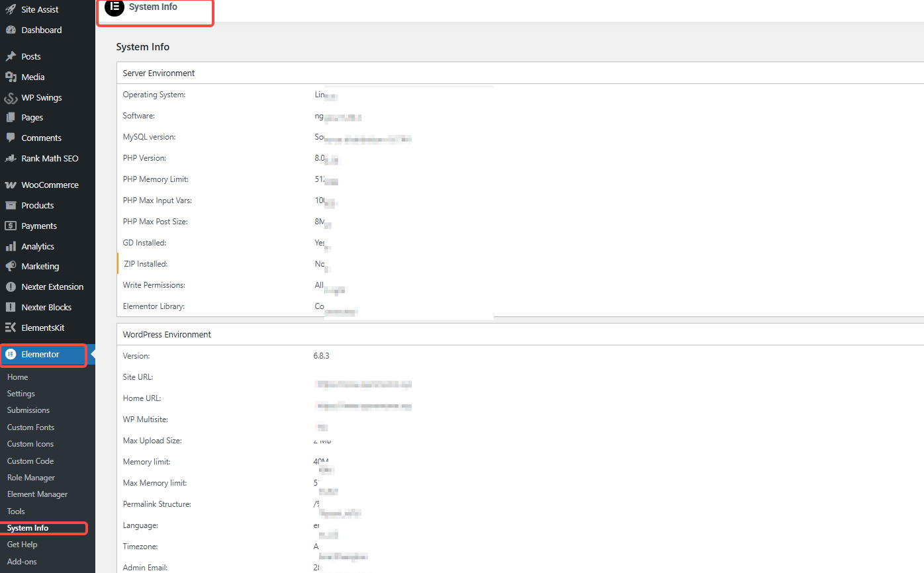The width and height of the screenshot is (924, 573).
Task: Open the Pages menu
Action: (x=32, y=117)
